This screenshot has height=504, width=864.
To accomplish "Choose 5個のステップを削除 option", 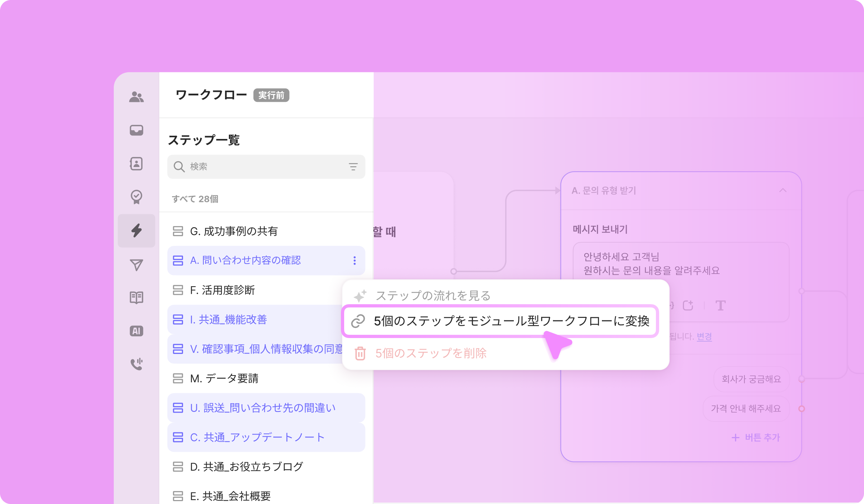I will point(431,353).
